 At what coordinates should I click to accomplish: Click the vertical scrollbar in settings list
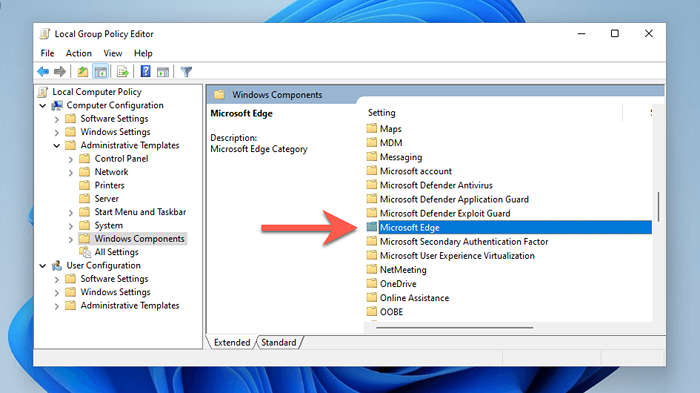pyautogui.click(x=658, y=206)
